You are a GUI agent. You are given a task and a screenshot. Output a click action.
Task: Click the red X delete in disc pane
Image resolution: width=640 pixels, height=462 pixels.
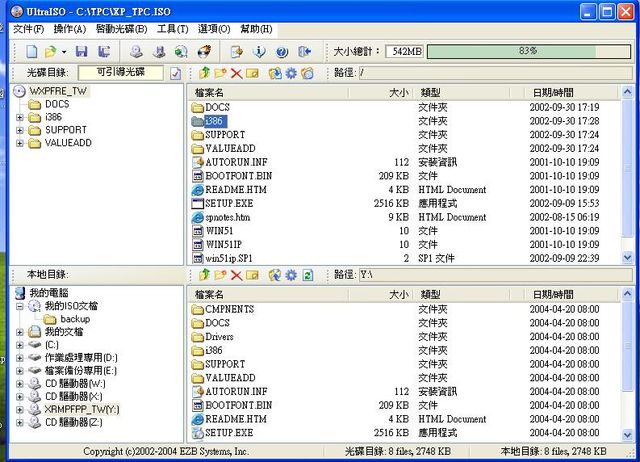[236, 73]
